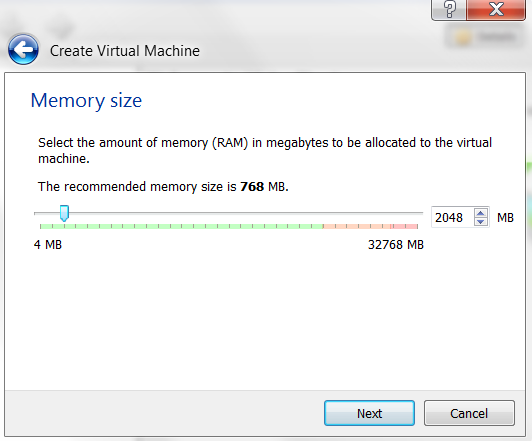Click the Create Virtual Machine title text
This screenshot has width=532, height=441.
(x=125, y=51)
